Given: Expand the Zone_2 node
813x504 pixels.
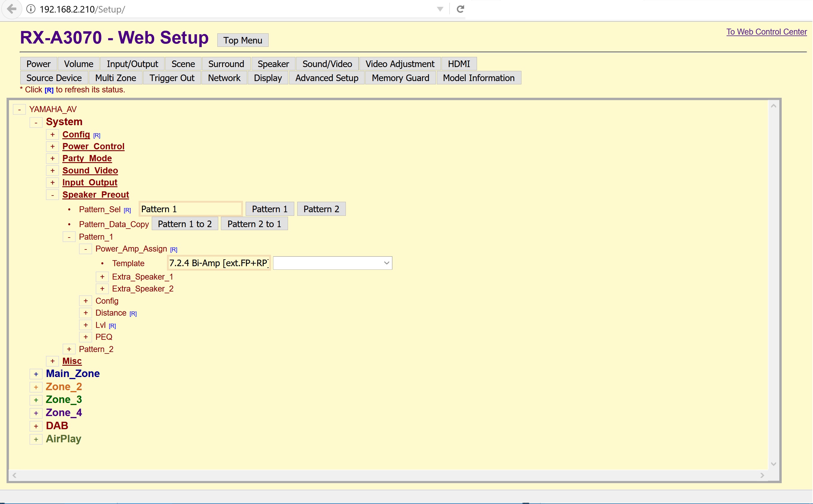Looking at the screenshot, I should coord(36,387).
